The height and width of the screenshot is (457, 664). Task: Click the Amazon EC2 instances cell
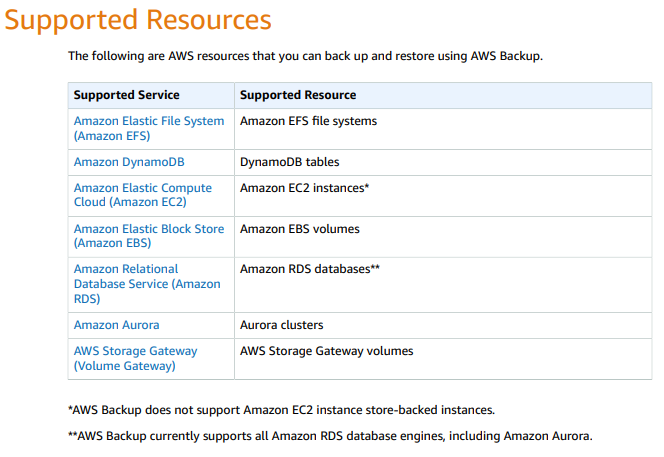point(305,188)
